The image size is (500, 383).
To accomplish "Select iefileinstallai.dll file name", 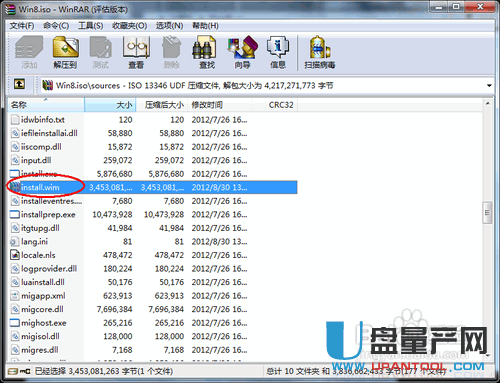I will [x=49, y=133].
